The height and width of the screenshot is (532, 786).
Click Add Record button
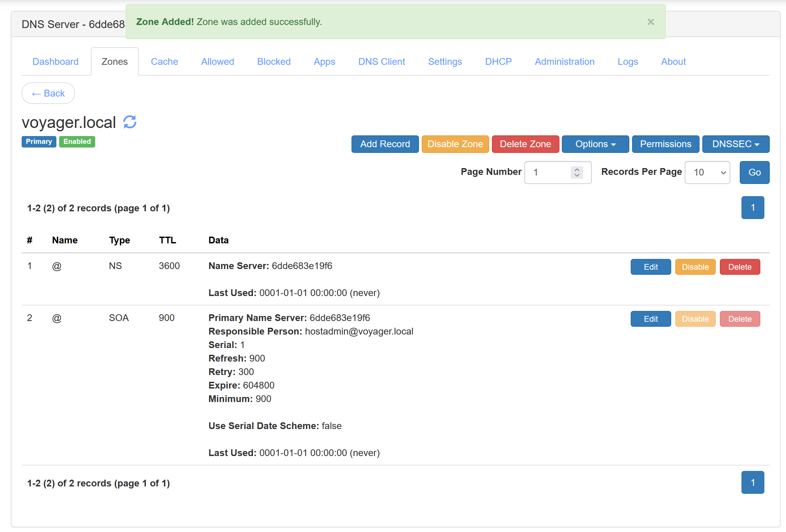pyautogui.click(x=385, y=144)
